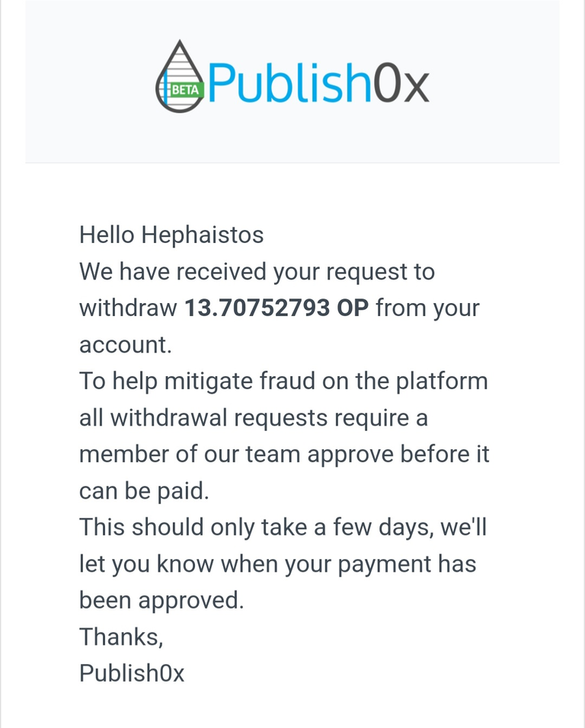Click the let you know when line
The image size is (585, 728).
coord(277,564)
